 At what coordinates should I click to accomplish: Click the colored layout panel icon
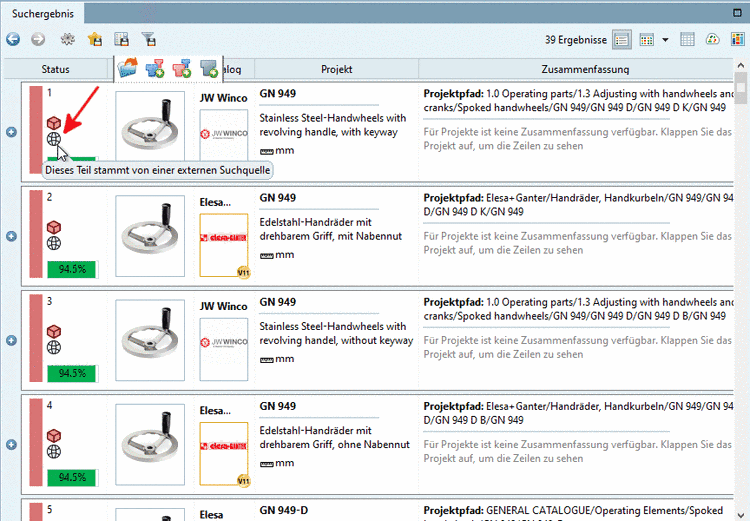(x=738, y=40)
